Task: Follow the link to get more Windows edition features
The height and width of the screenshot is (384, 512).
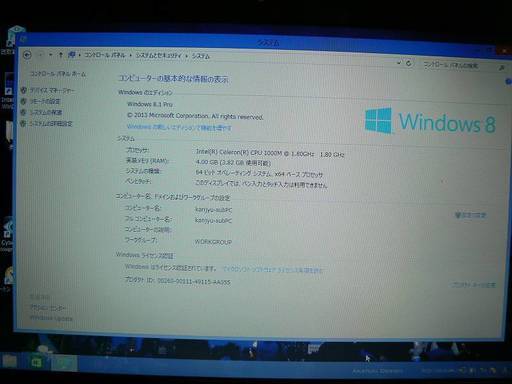Action: pos(179,127)
